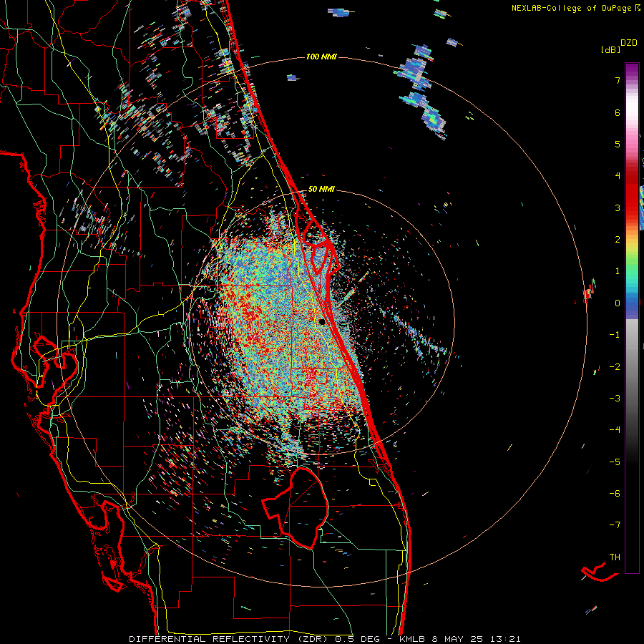The width and height of the screenshot is (644, 644).
Task: Click the black radar site dot
Action: [322, 321]
